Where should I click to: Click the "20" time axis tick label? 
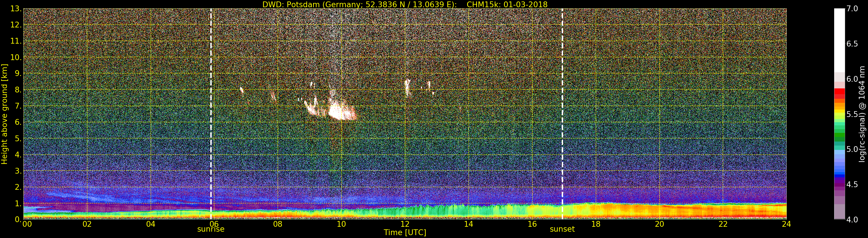[659, 224]
